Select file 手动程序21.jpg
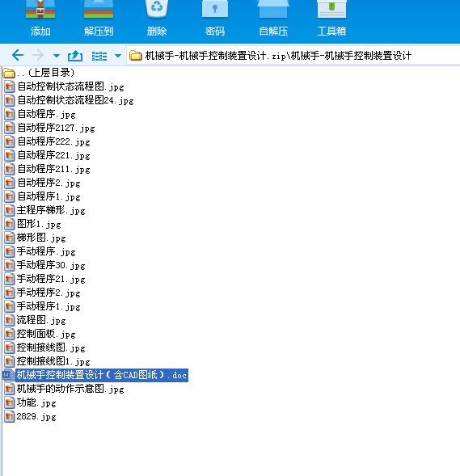The width and height of the screenshot is (460, 476). 45,279
